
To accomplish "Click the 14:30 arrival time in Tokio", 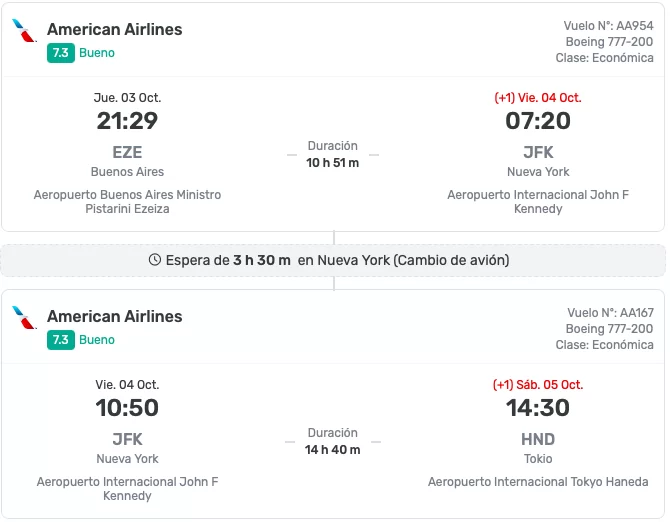I will pyautogui.click(x=538, y=408).
